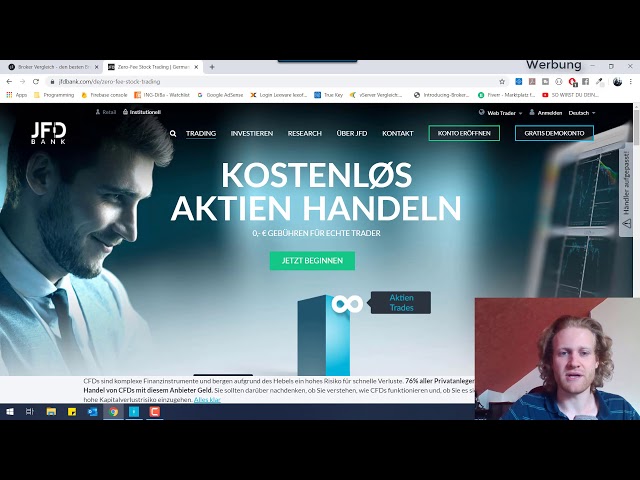The width and height of the screenshot is (640, 480).
Task: Click the search magnifier icon in navigation
Action: tap(173, 133)
